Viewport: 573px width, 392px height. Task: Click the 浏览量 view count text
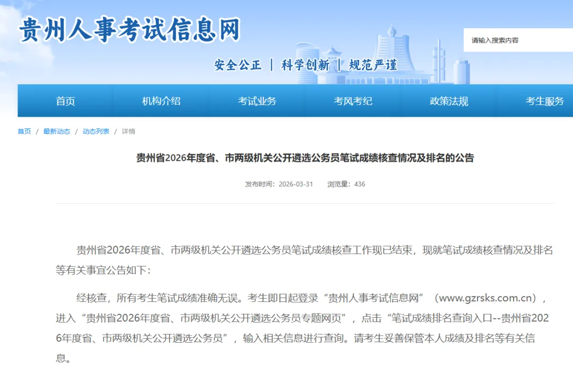coord(346,185)
